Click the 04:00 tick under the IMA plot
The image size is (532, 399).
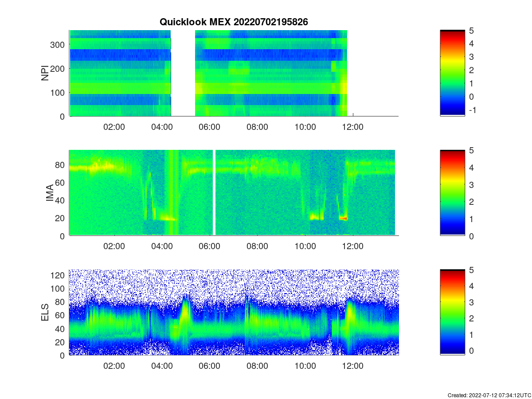click(162, 246)
